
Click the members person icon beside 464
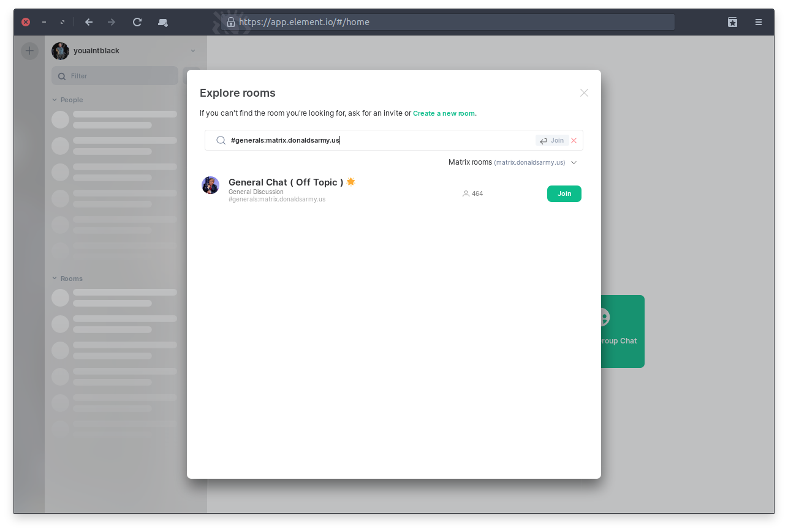[466, 193]
